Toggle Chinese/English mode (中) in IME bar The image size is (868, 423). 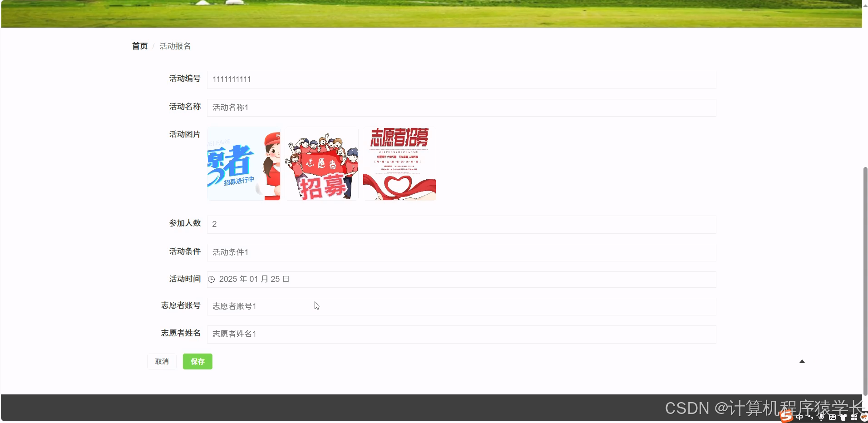tap(799, 417)
